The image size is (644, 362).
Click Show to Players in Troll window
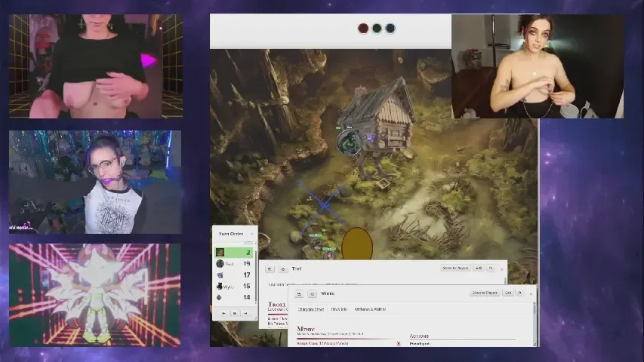coord(455,268)
